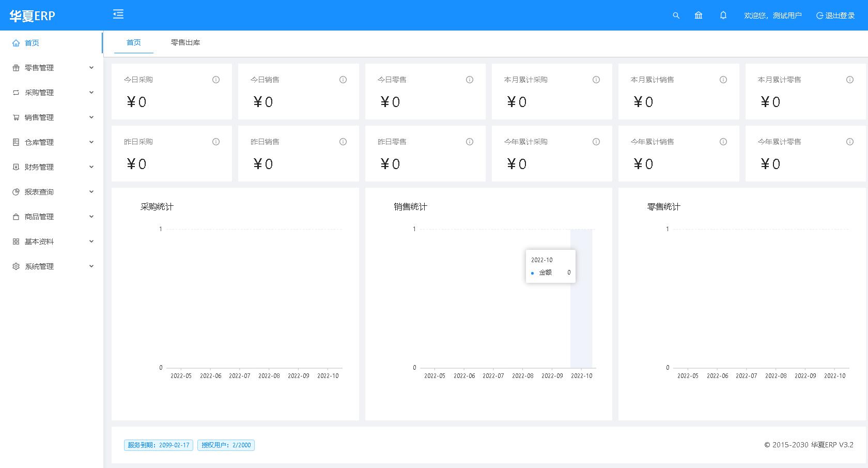Click the info icon on 今日零售 card
Viewport: 868px width, 468px height.
point(470,80)
